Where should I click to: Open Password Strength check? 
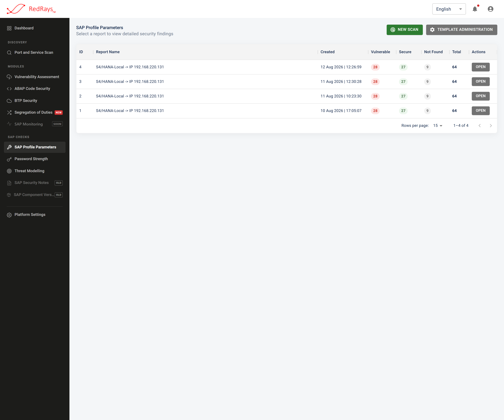pos(35,159)
